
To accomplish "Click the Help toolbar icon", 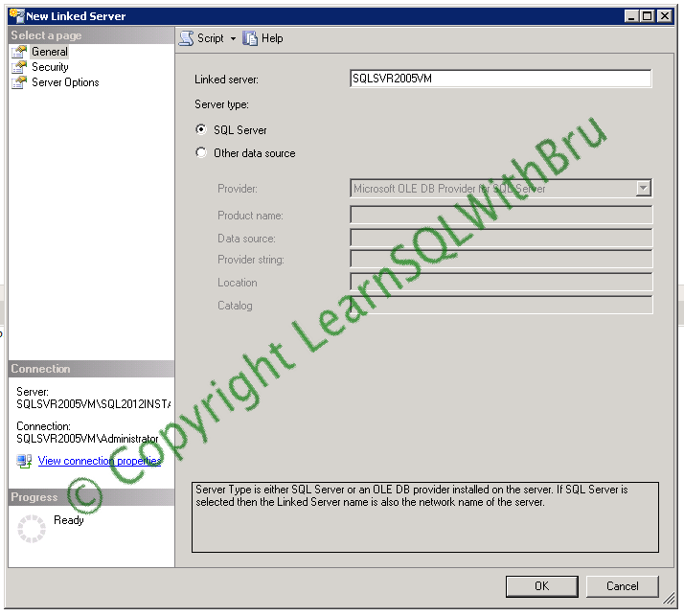I will pyautogui.click(x=250, y=38).
